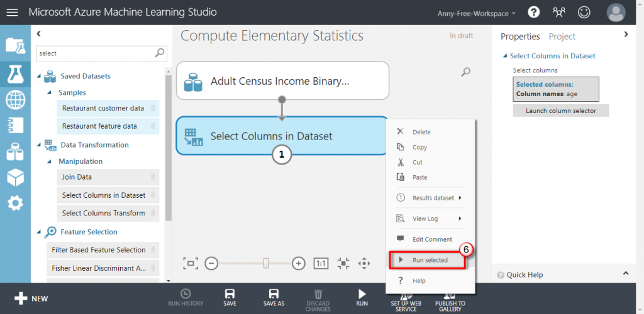Select the Experiments flask sidebar icon
The height and width of the screenshot is (314, 644).
click(15, 73)
